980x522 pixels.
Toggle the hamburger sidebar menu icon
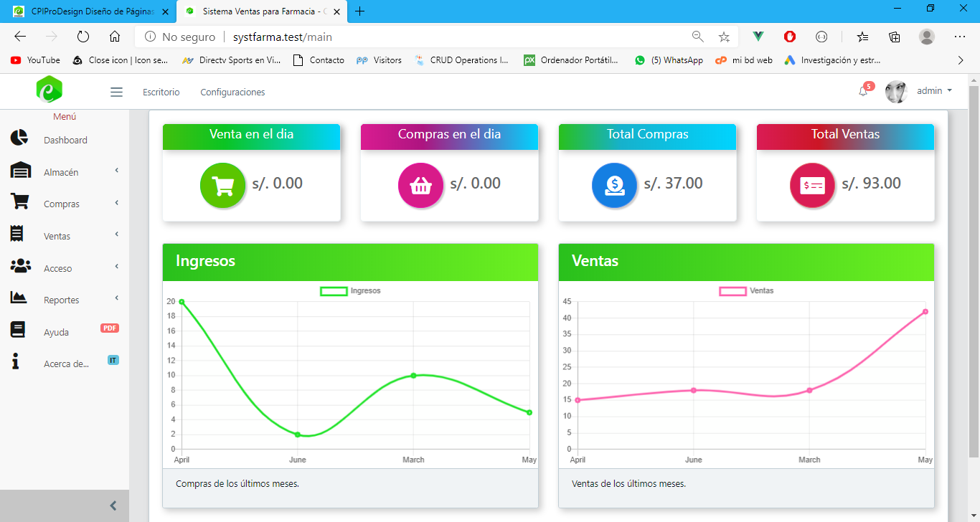point(116,92)
